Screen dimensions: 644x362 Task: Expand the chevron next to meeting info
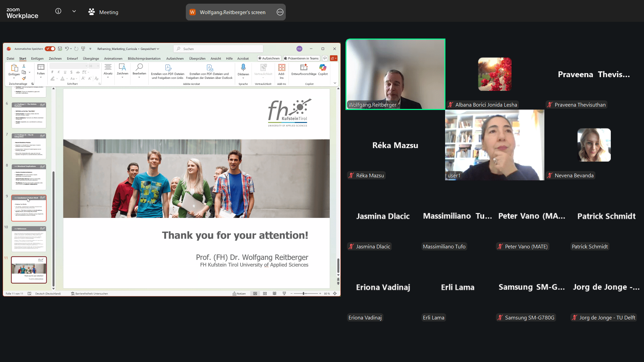pos(74,11)
